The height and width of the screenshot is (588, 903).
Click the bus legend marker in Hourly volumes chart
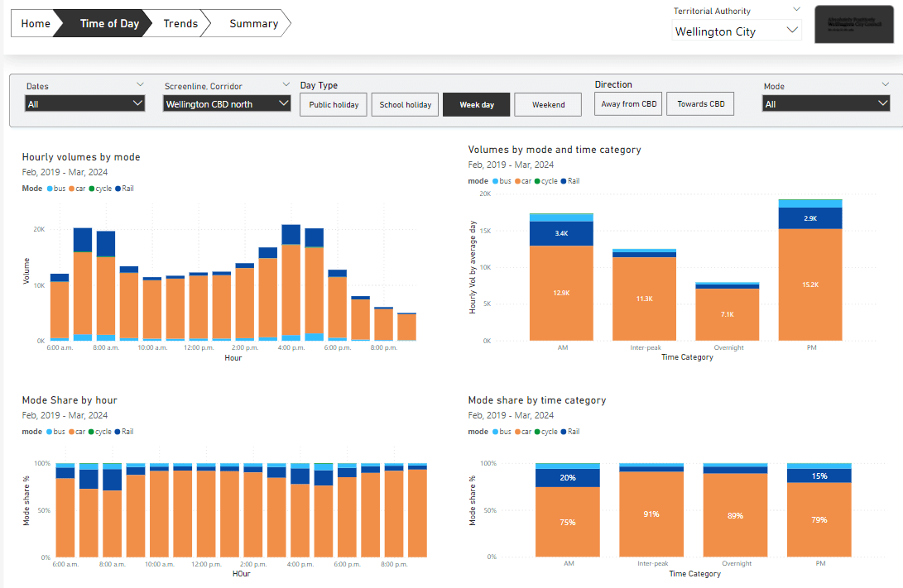pos(49,189)
